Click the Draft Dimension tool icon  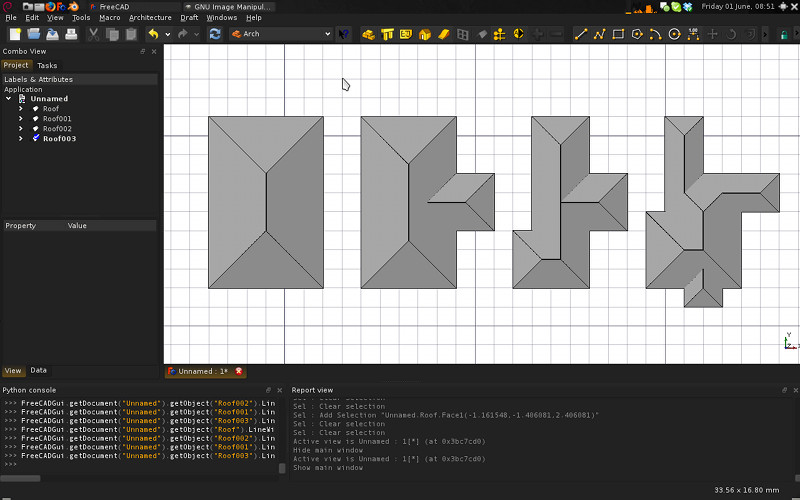tap(693, 34)
